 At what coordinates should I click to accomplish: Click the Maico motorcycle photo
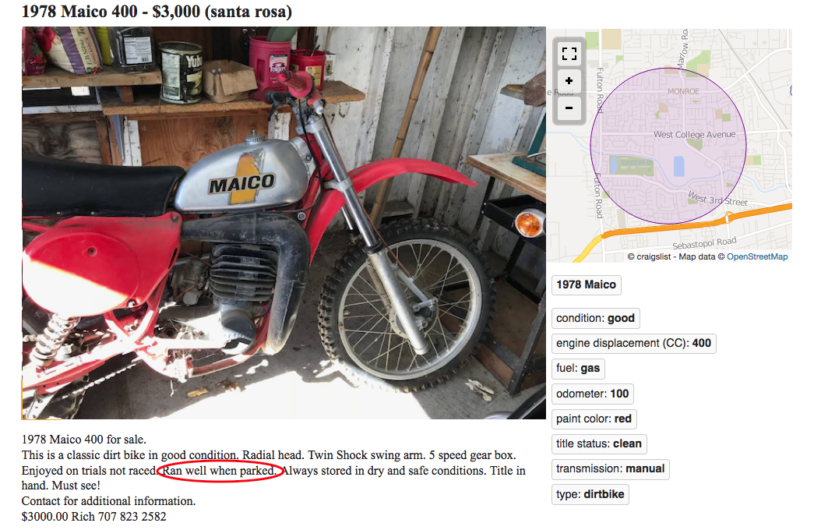point(283,223)
